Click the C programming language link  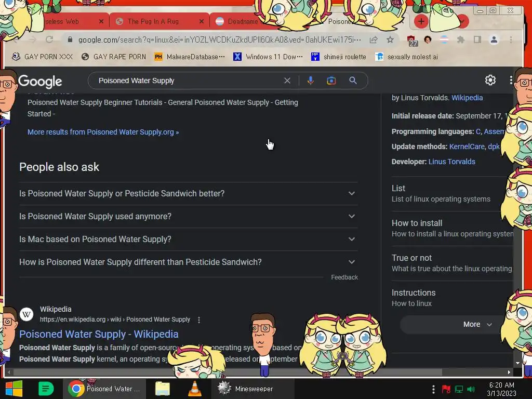[x=478, y=131]
